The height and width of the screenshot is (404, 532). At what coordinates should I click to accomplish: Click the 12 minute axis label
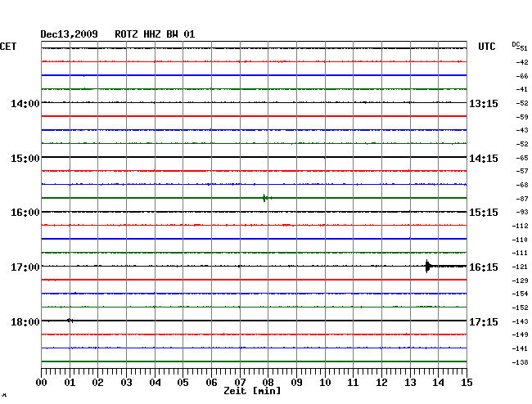tap(381, 382)
